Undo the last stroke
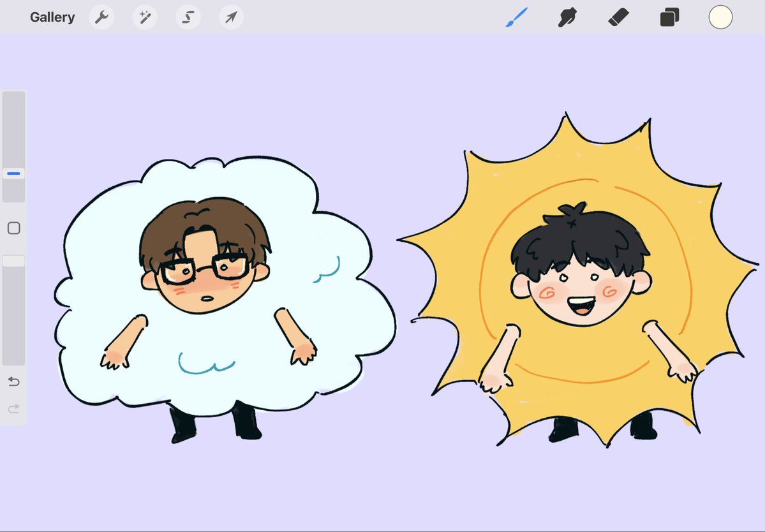The width and height of the screenshot is (765, 532). (x=13, y=381)
